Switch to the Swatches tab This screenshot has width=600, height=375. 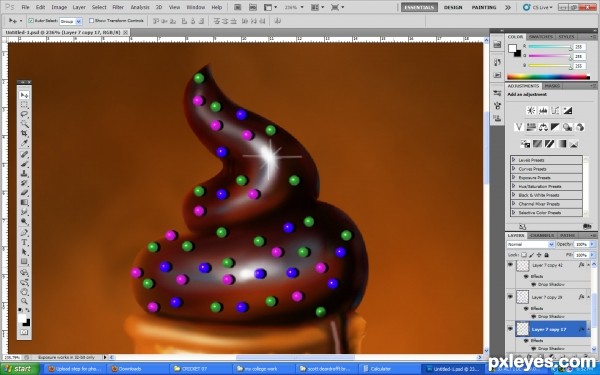(x=541, y=37)
